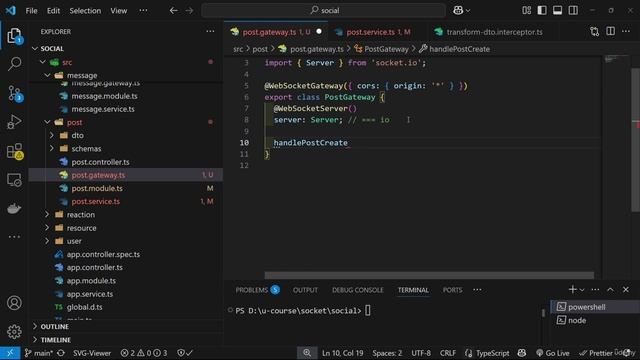Go forward in navigation history
This screenshot has height=360, width=640.
pos(189,11)
